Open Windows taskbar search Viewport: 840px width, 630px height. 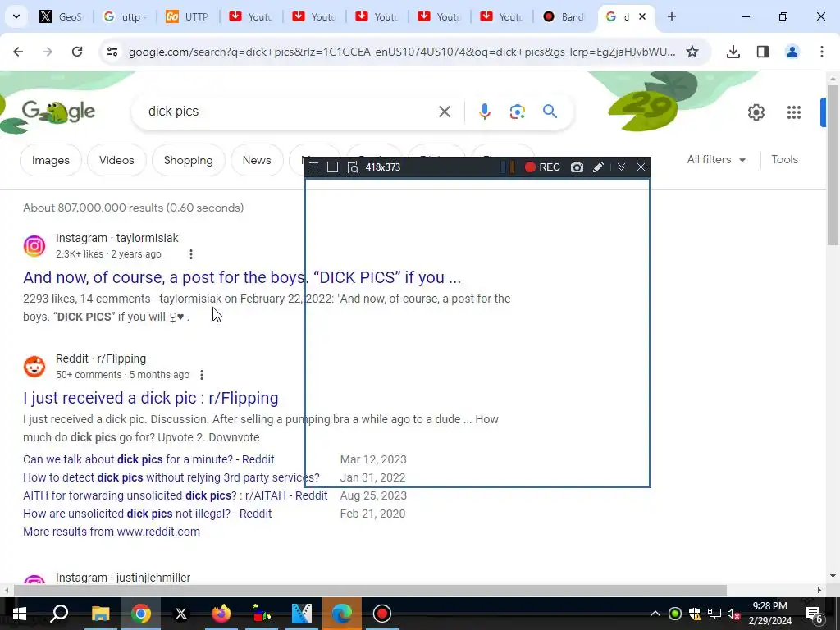click(x=59, y=614)
